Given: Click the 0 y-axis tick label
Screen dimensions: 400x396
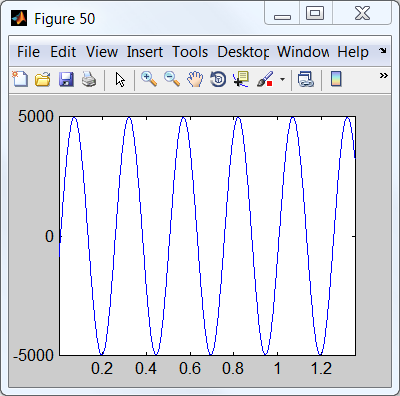Looking at the screenshot, I should [49, 236].
